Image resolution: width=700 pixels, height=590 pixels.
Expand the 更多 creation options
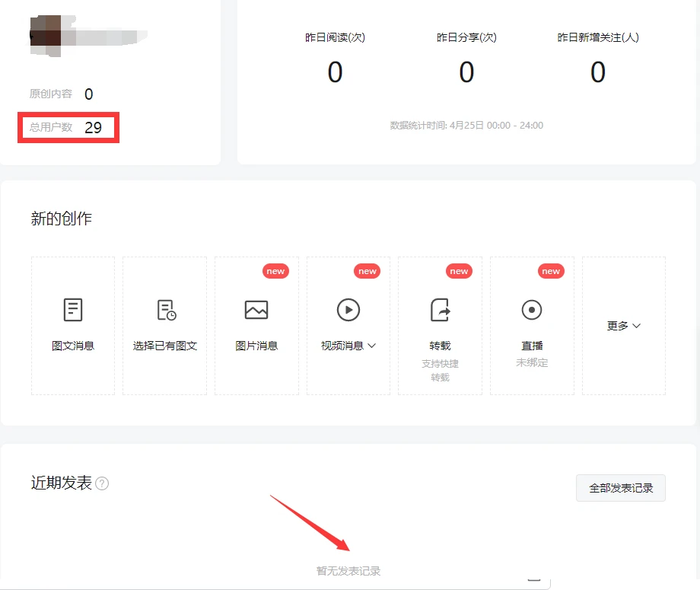[x=623, y=326]
